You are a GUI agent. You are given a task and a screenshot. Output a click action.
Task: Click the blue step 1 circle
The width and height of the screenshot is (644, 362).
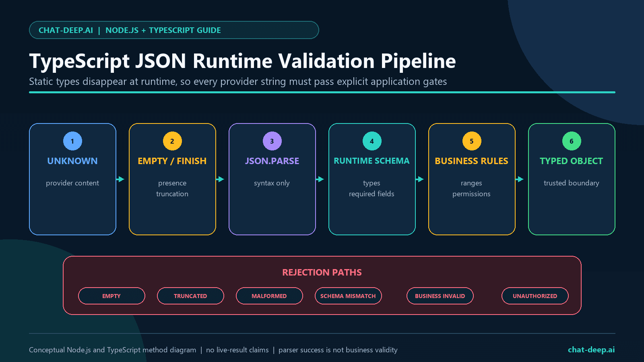pyautogui.click(x=72, y=141)
